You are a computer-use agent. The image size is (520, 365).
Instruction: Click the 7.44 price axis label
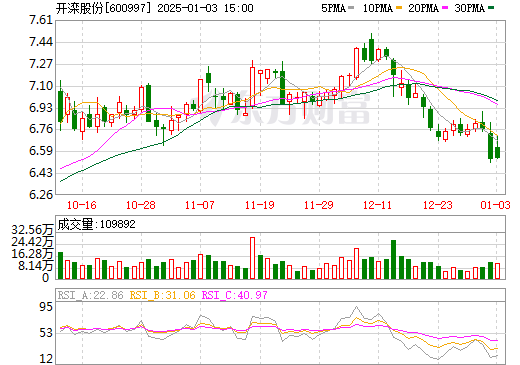click(x=41, y=42)
